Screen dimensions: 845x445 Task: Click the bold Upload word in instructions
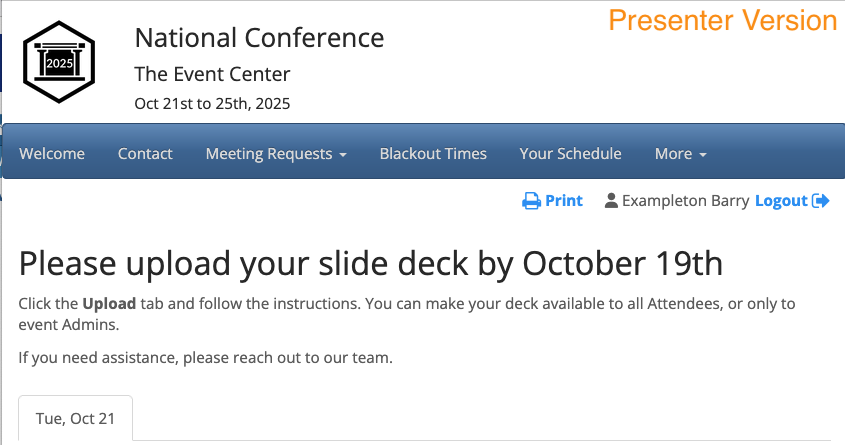[x=102, y=304]
